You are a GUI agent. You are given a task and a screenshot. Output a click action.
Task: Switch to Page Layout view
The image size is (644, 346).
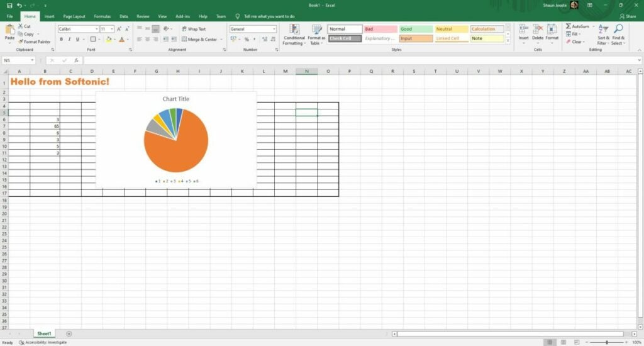pos(563,342)
